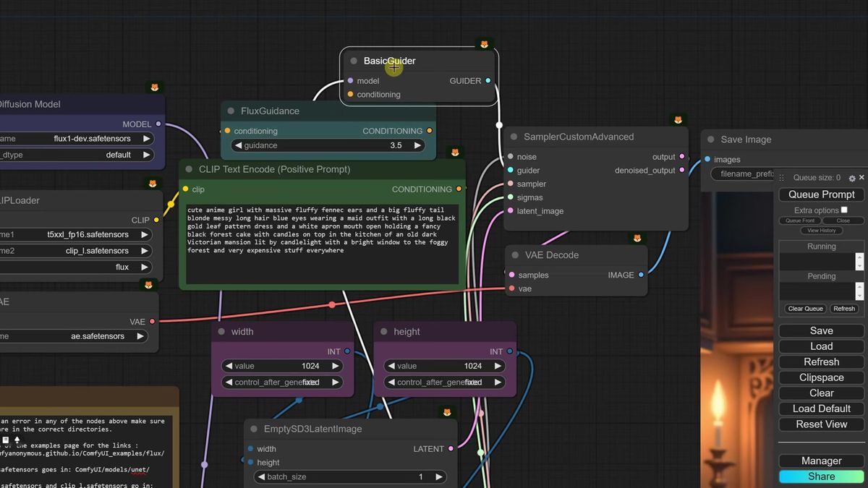The height and width of the screenshot is (488, 868).
Task: Click inside the positive prompt text area
Action: pos(322,244)
